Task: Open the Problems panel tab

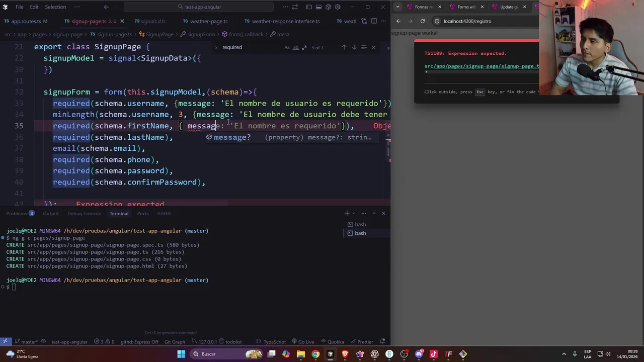Action: pyautogui.click(x=20, y=214)
